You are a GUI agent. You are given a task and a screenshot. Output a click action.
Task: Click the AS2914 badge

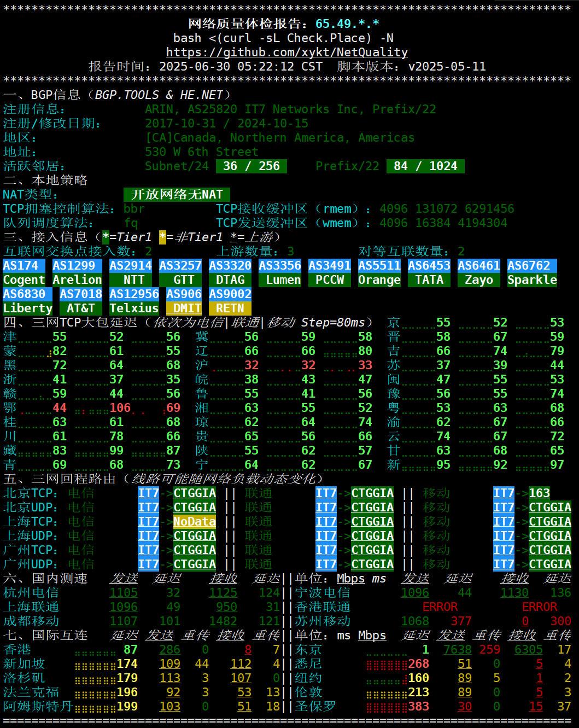pos(131,266)
